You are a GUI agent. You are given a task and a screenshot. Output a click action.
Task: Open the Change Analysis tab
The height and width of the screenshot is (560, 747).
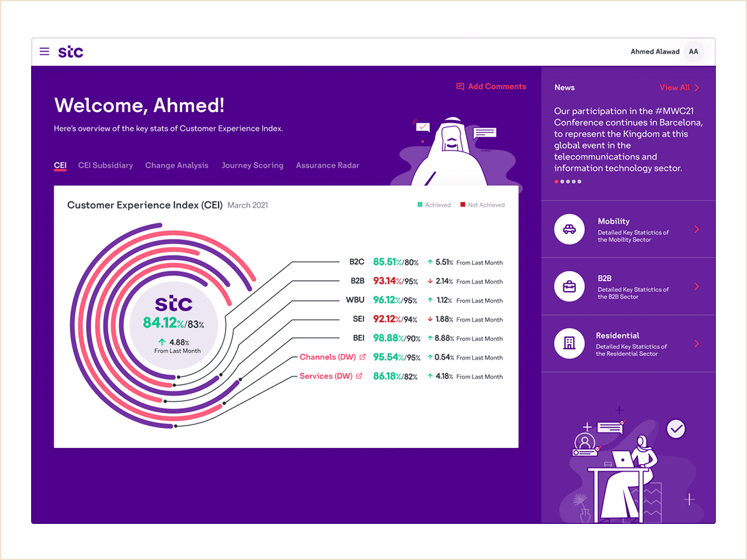177,166
